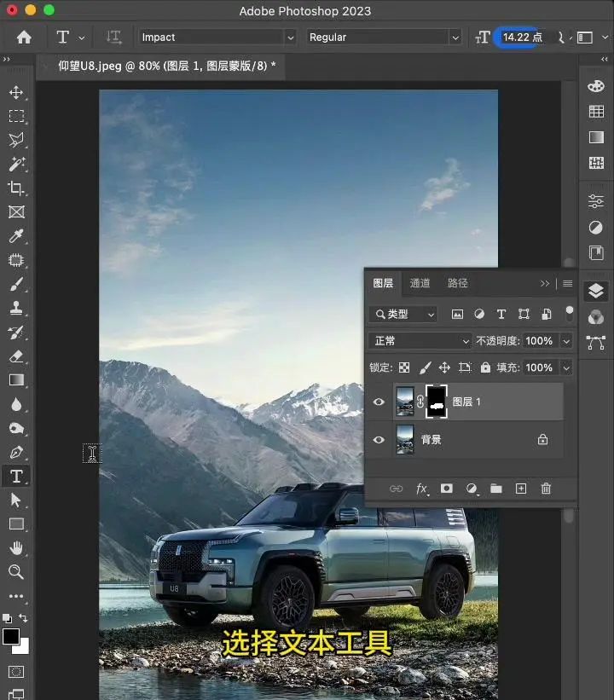Select the Polygonal Lasso tool

[16, 140]
